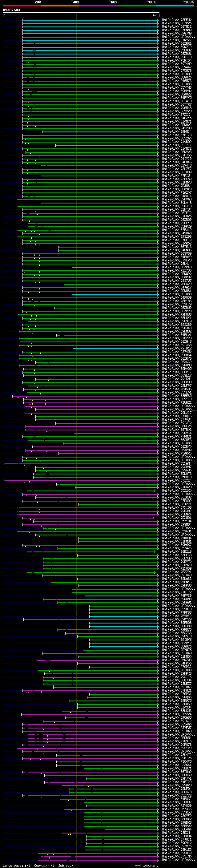The image size is (197, 868).
Task: Open hit UniRef100_Q9LFP7
Action: point(177,386)
